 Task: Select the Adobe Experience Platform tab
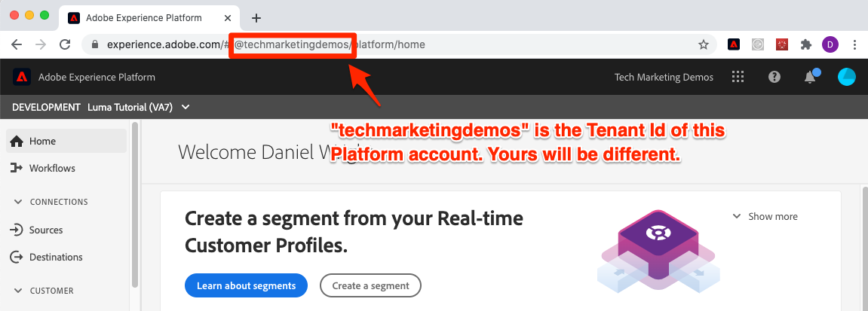[150, 17]
